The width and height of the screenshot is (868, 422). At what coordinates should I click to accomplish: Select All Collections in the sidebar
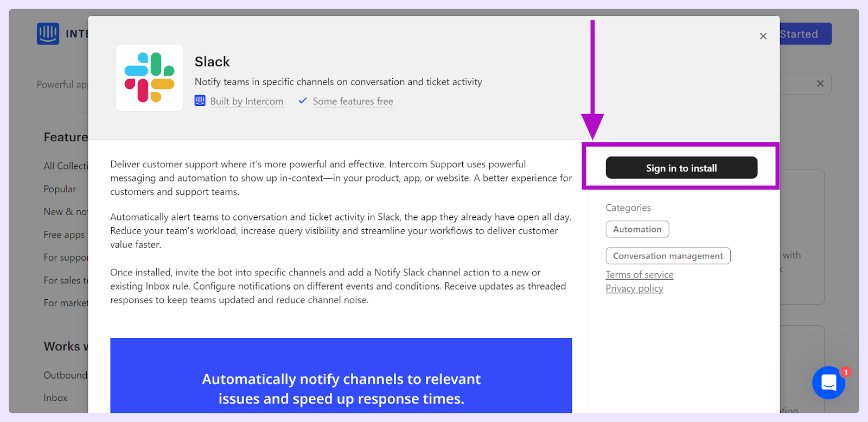pyautogui.click(x=66, y=166)
